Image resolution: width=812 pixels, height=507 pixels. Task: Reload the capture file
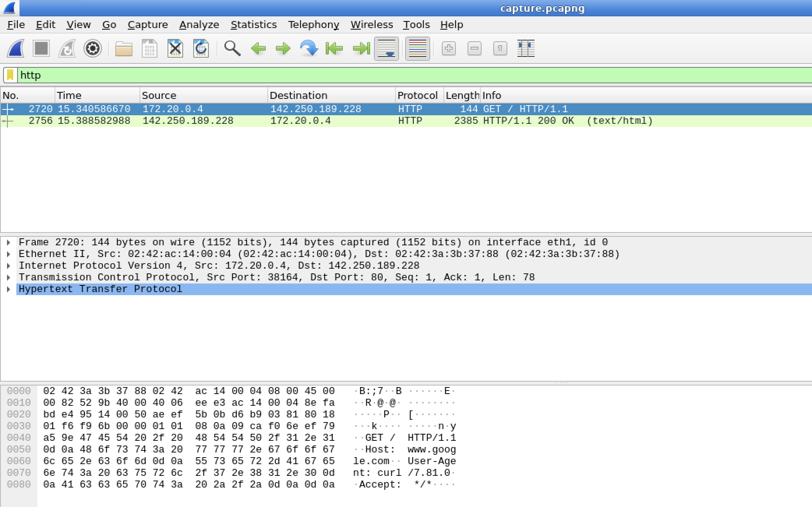[x=201, y=49]
